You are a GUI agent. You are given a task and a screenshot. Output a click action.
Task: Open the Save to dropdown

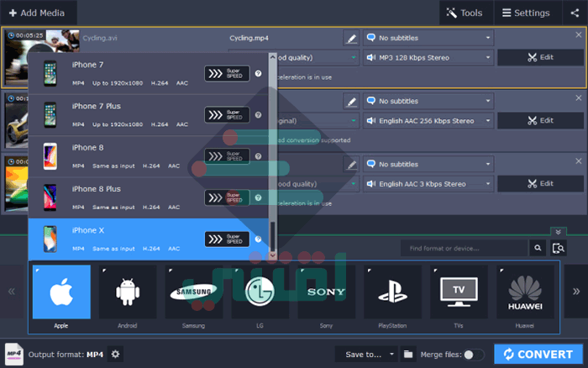(x=366, y=354)
